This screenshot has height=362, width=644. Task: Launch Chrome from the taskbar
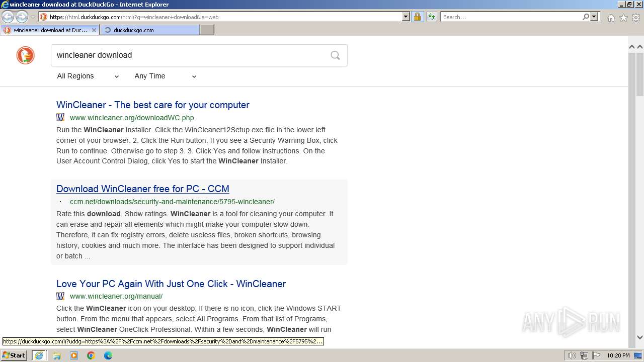tap(91, 355)
